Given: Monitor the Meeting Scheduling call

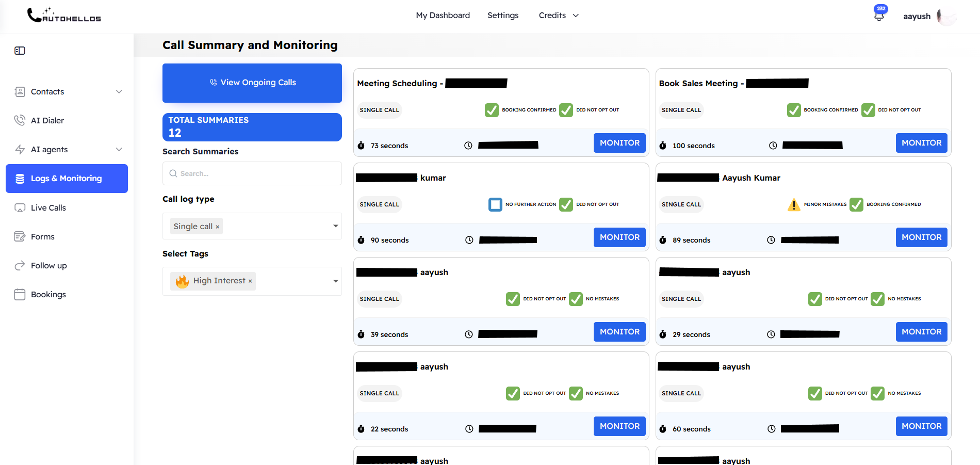Looking at the screenshot, I should [619, 143].
